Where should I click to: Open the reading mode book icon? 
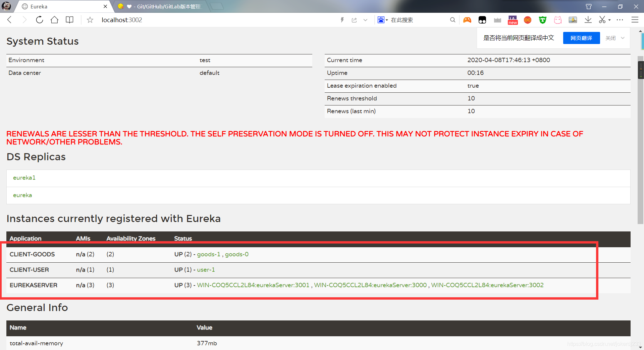tap(69, 20)
